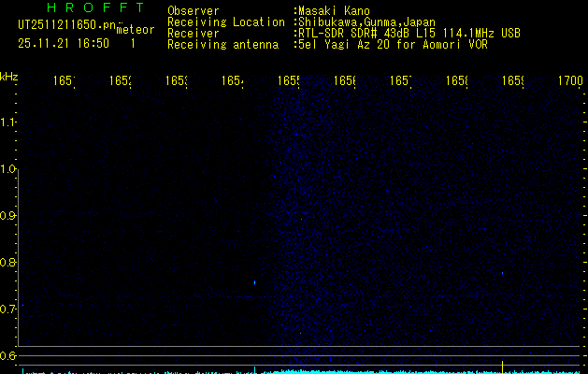Click the faint echo near 0.9 kHz

point(302,219)
